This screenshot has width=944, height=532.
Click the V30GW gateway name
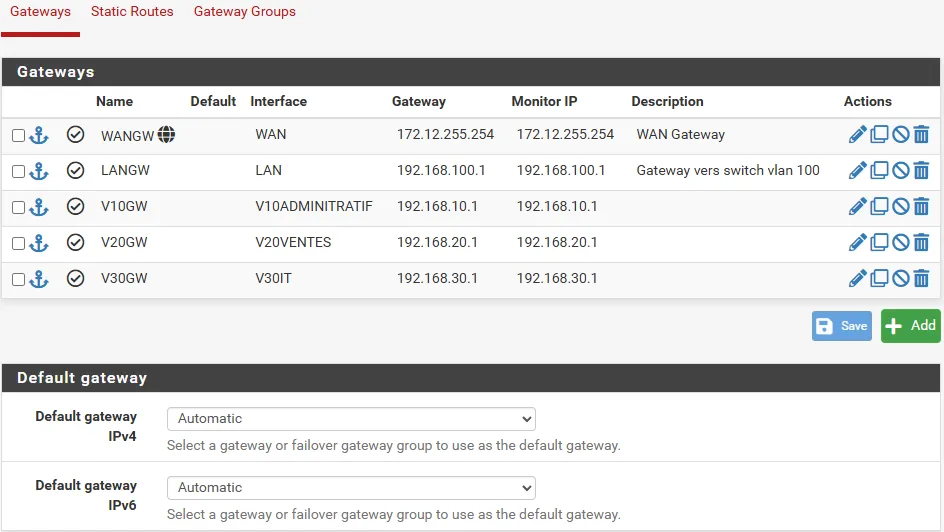click(x=124, y=279)
